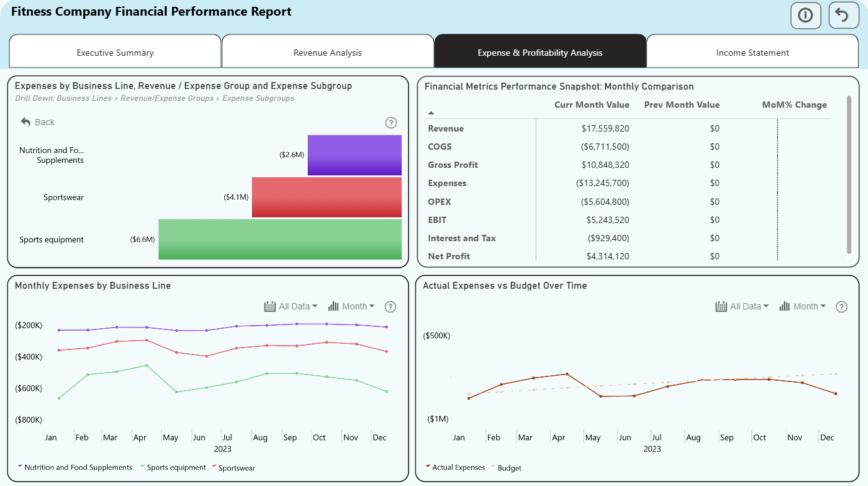Sort by the Prev Month Value column header
This screenshot has height=486, width=868.
[x=682, y=105]
